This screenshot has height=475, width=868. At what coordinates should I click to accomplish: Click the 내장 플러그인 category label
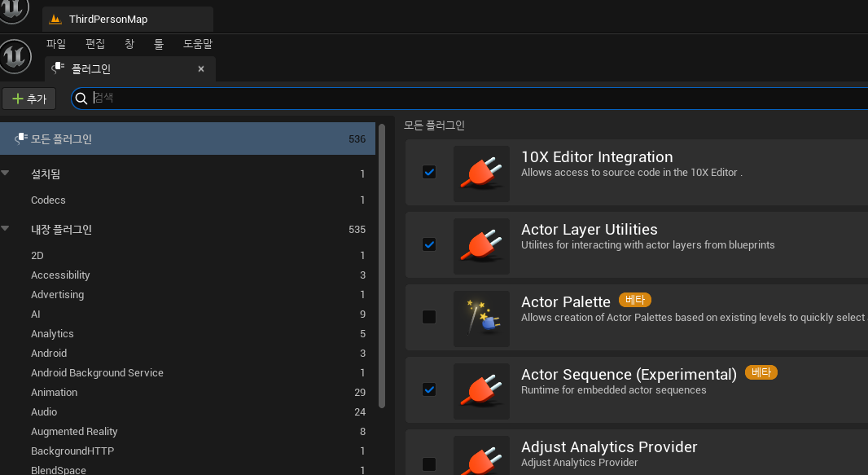(61, 229)
